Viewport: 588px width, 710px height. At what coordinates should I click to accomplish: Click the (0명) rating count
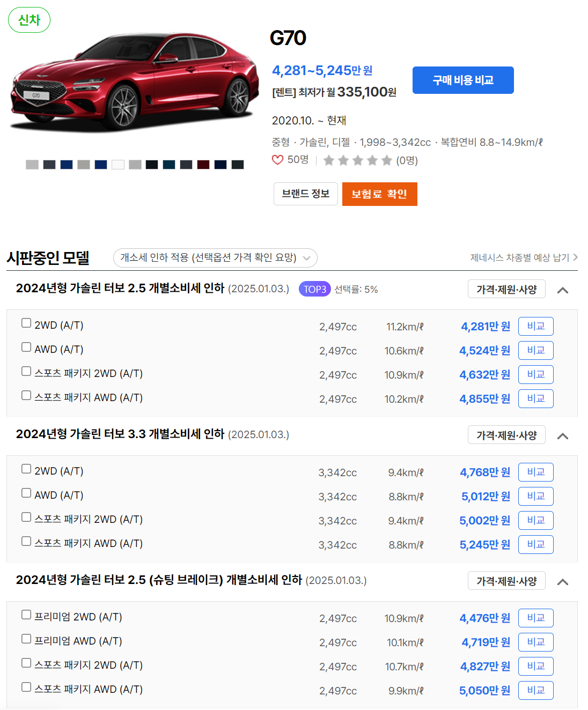407,160
